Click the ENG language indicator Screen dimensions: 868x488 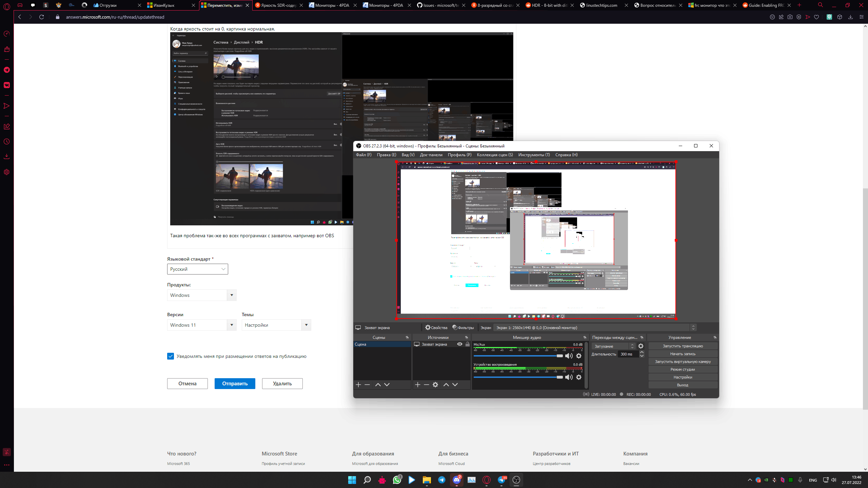813,480
